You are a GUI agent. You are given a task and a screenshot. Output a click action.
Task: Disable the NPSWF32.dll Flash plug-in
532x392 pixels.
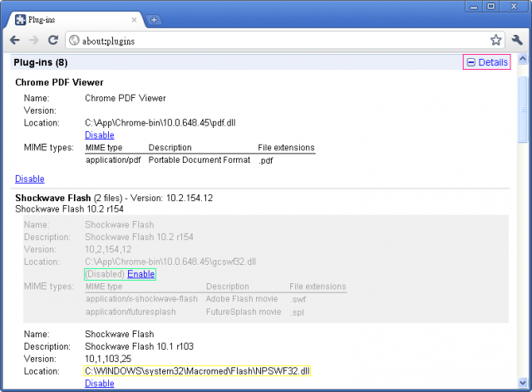tap(100, 383)
